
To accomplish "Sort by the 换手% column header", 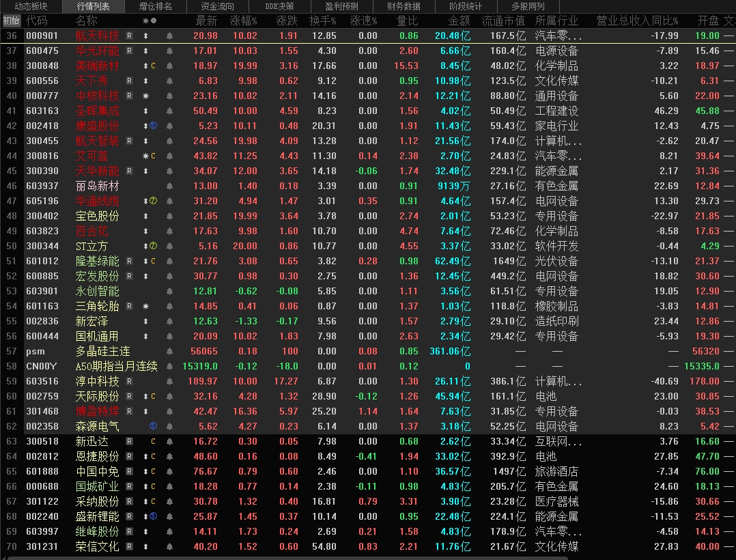I will pyautogui.click(x=322, y=20).
